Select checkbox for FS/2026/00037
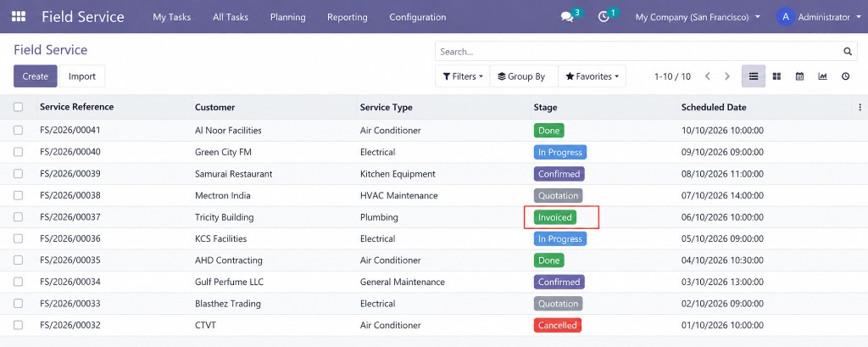This screenshot has width=868, height=347. [x=19, y=216]
